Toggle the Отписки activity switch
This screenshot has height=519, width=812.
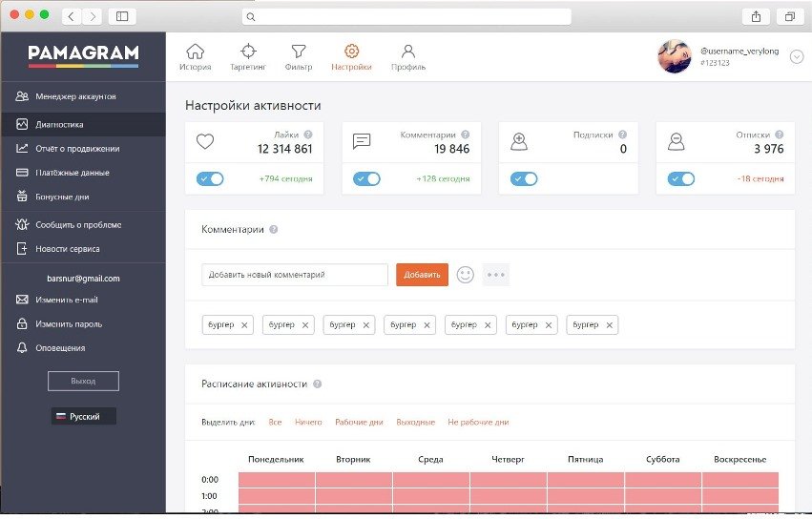coord(681,178)
